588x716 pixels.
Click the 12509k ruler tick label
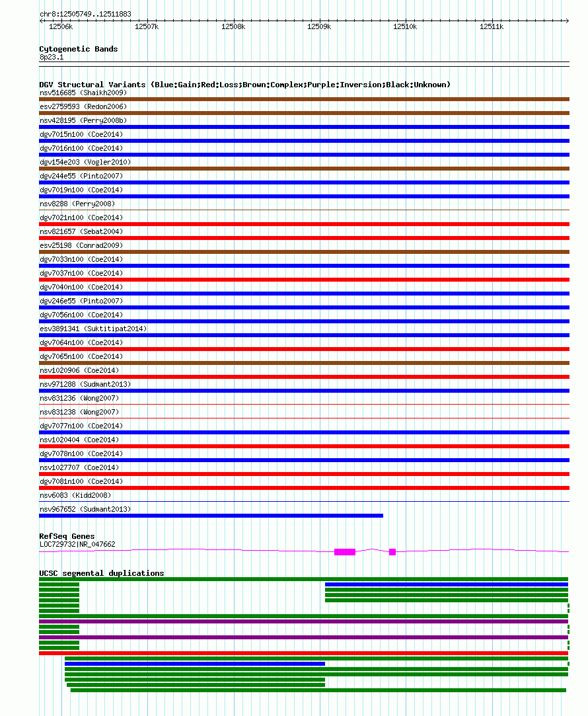(319, 26)
